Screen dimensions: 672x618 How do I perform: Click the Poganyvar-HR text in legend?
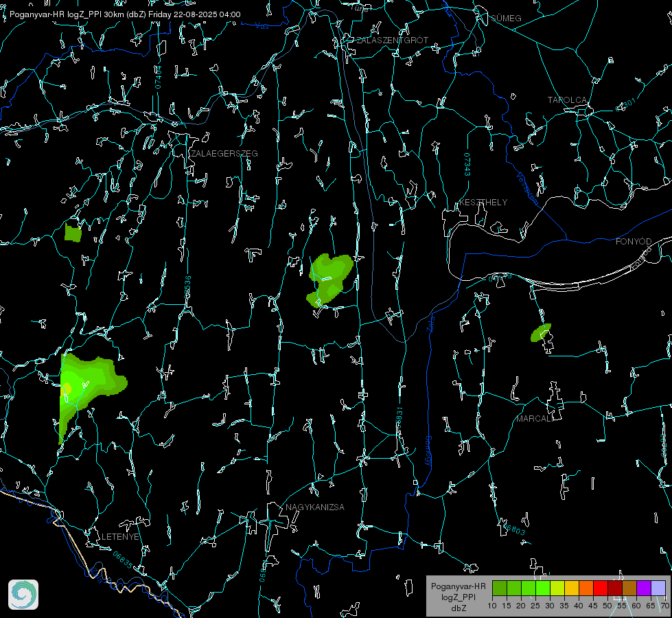coord(458,586)
